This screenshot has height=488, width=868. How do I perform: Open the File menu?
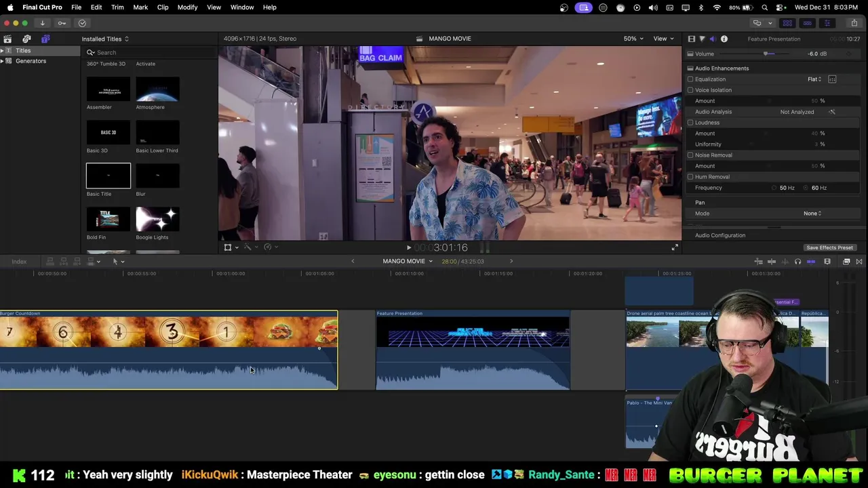coord(77,7)
